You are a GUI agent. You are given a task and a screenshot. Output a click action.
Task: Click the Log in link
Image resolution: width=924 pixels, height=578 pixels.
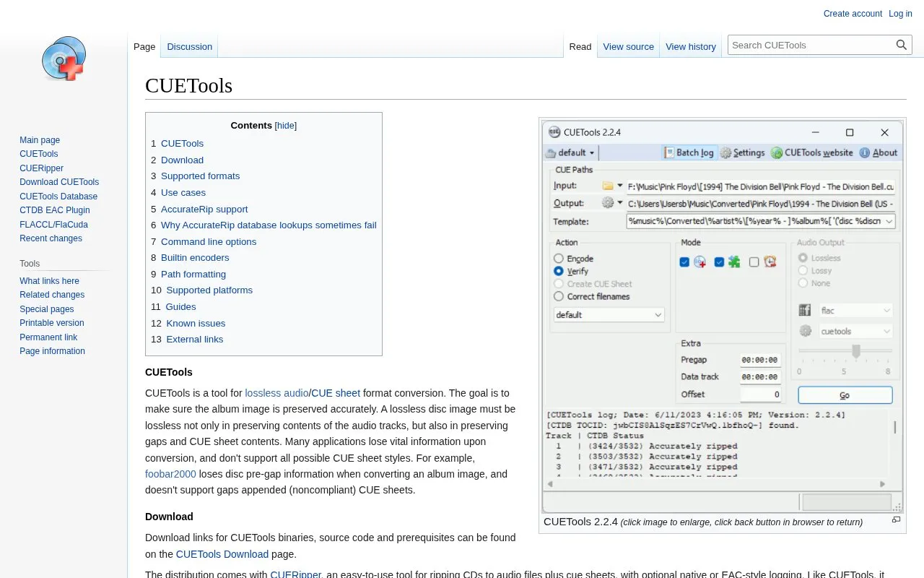(900, 14)
